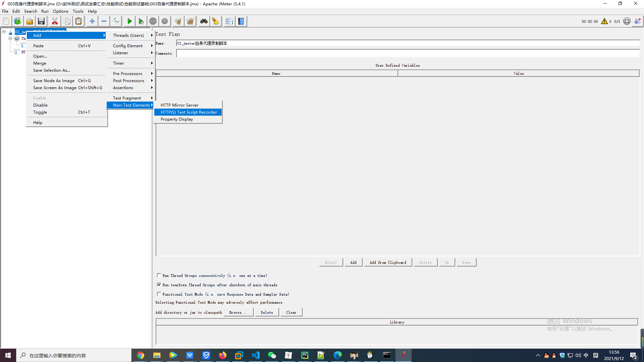Click the Function Helper list icon
The height and width of the screenshot is (362, 644).
[x=229, y=21]
